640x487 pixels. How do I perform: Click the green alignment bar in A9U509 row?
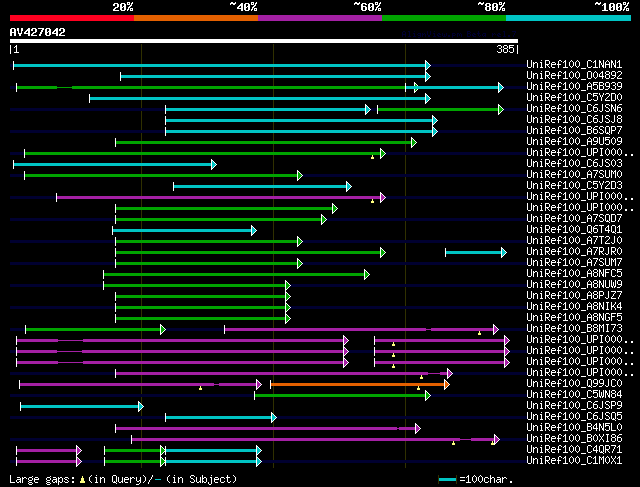coord(266,142)
